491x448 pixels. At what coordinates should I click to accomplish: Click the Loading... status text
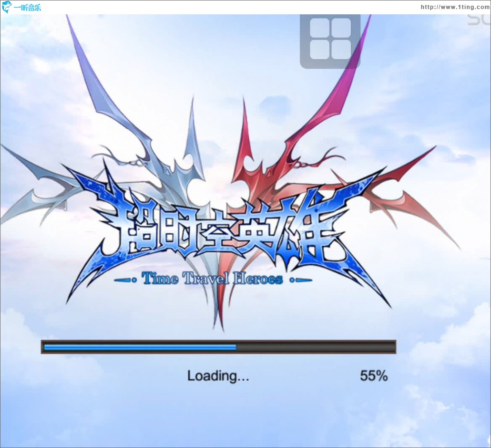point(218,376)
